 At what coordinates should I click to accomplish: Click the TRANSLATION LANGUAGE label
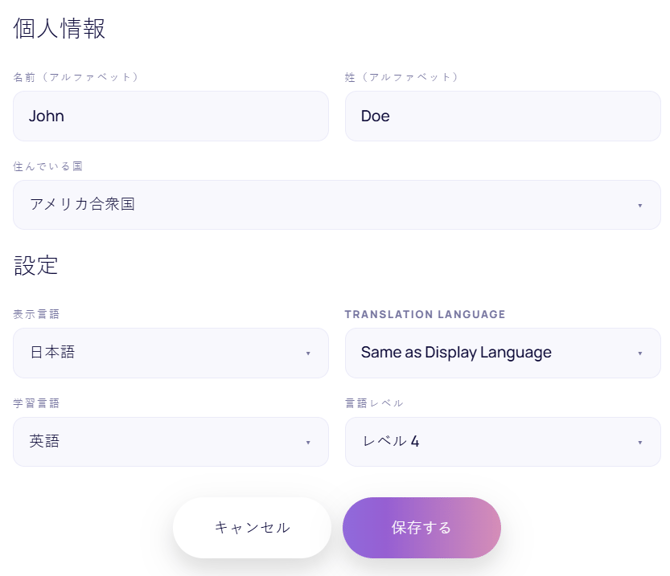pos(425,314)
